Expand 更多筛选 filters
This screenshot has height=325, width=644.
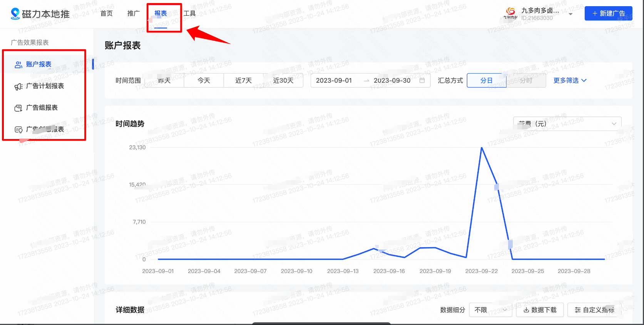(x=570, y=80)
